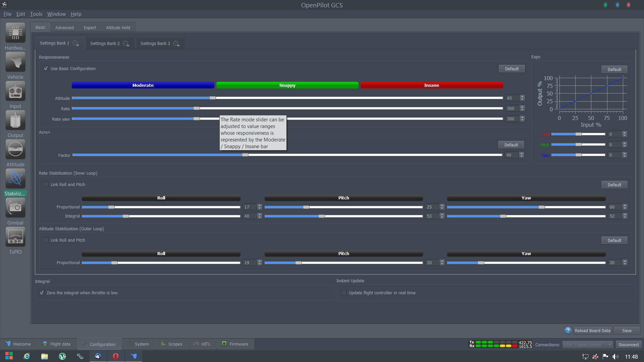Screen dimensions: 644x362
Task: Expand Settings Bank 2 tab gear menu
Action: [126, 44]
